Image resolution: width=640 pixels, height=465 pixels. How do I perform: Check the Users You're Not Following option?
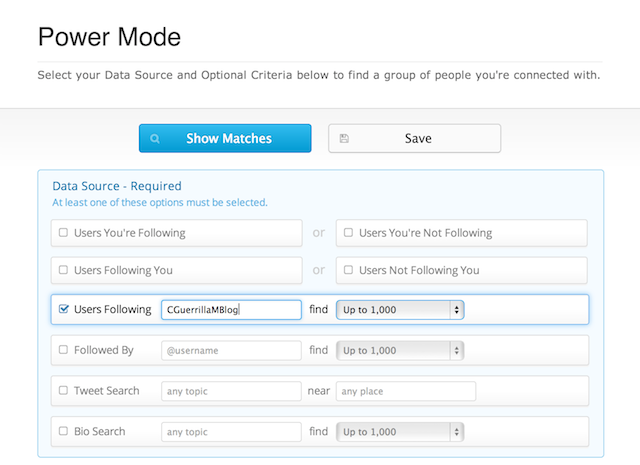(348, 233)
